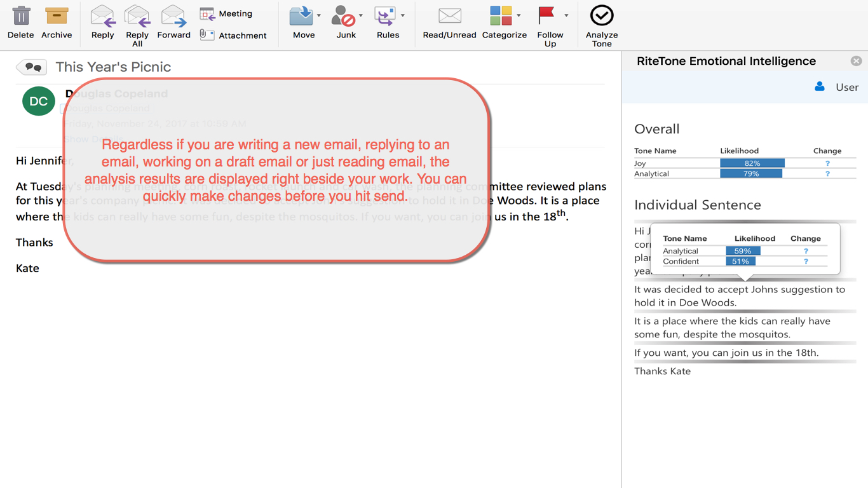Open the Categorize dropdown arrow
Image resolution: width=868 pixels, height=488 pixels.
coord(519,15)
